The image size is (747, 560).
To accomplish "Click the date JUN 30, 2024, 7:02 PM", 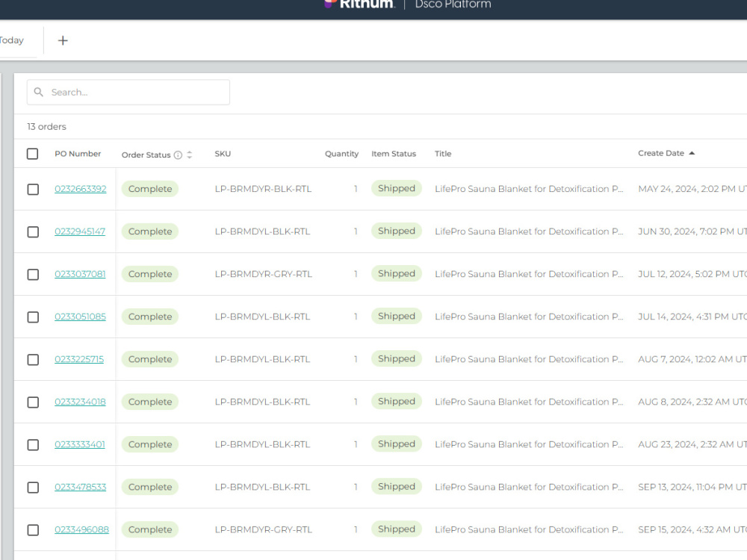I will coord(692,231).
